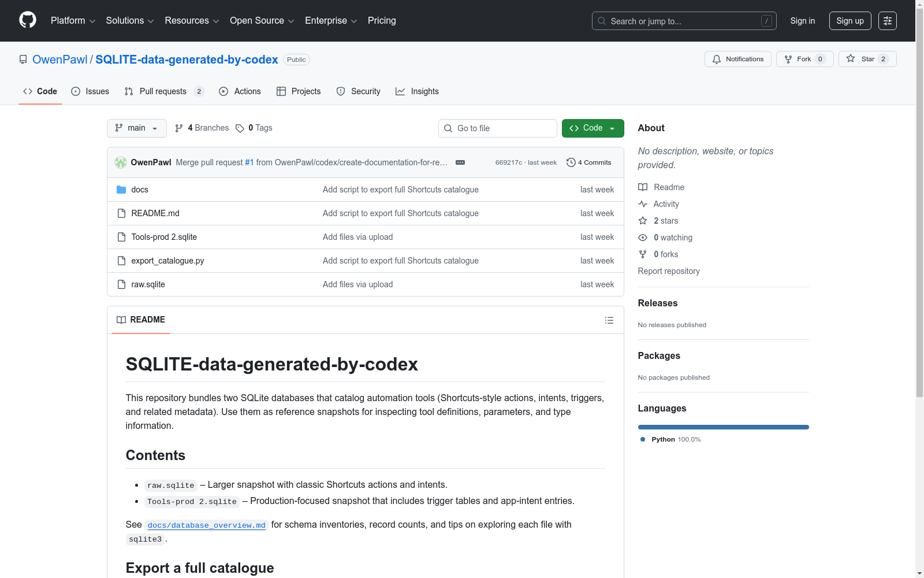
Task: Focus the Search or jump to field
Action: coord(684,21)
